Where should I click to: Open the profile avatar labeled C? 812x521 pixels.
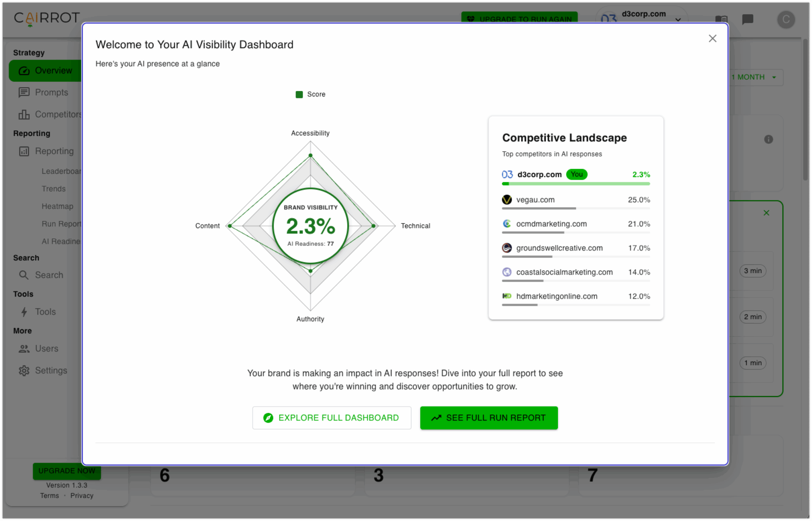click(x=786, y=20)
